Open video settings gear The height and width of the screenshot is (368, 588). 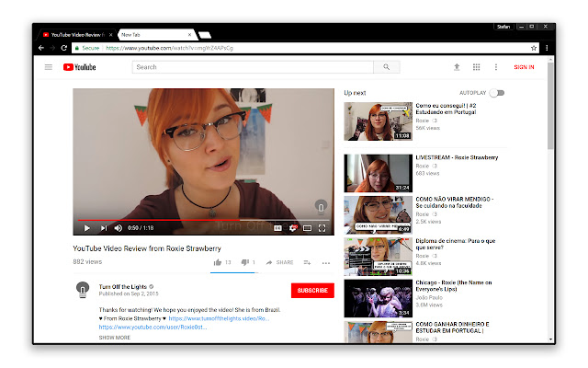pos(292,227)
